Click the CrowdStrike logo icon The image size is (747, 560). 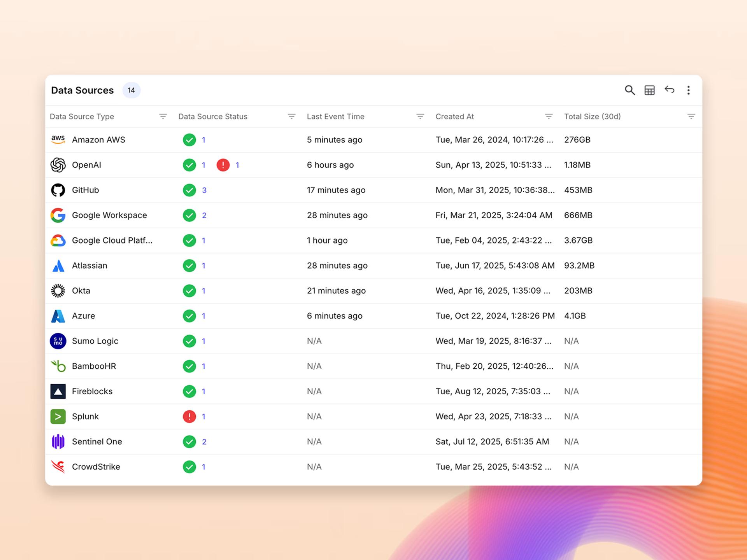[x=58, y=467]
